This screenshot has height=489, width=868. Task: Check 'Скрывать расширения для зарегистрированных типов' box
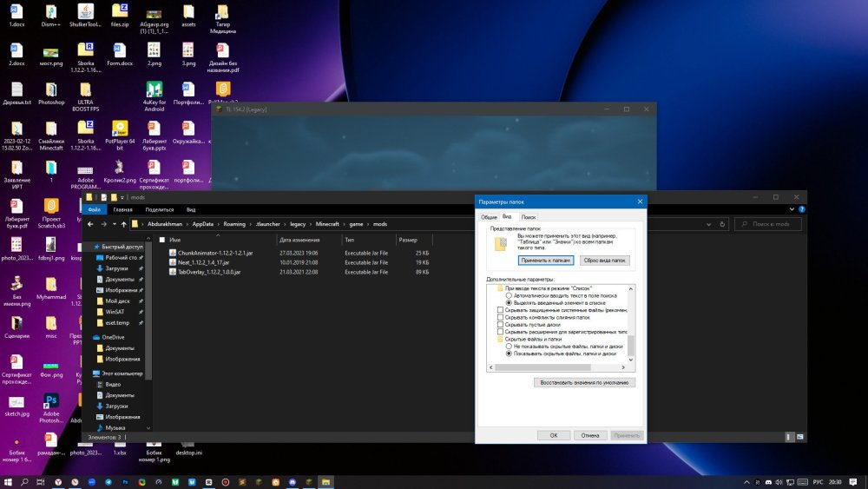(x=500, y=332)
